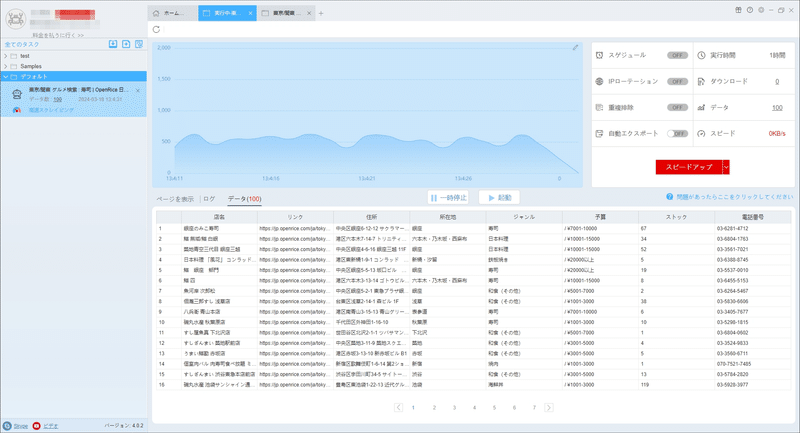Close the OpenRice task entry with its X

pyautogui.click(x=138, y=91)
